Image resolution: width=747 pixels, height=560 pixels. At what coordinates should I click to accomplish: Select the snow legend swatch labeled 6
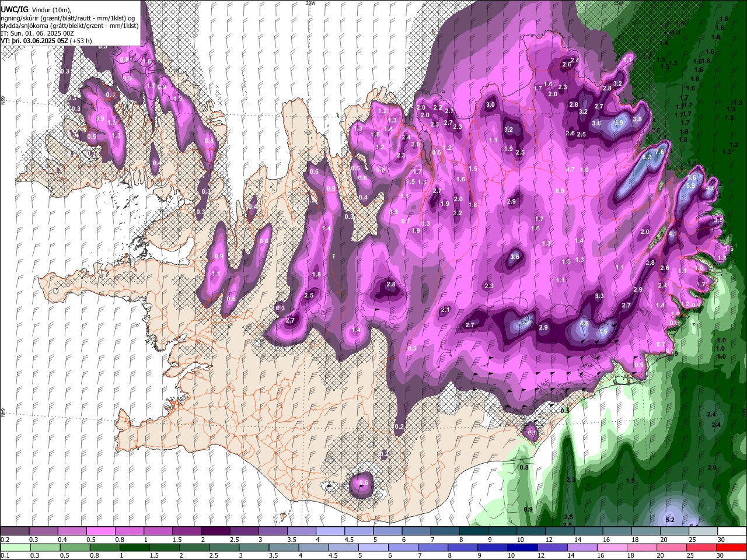click(x=416, y=531)
